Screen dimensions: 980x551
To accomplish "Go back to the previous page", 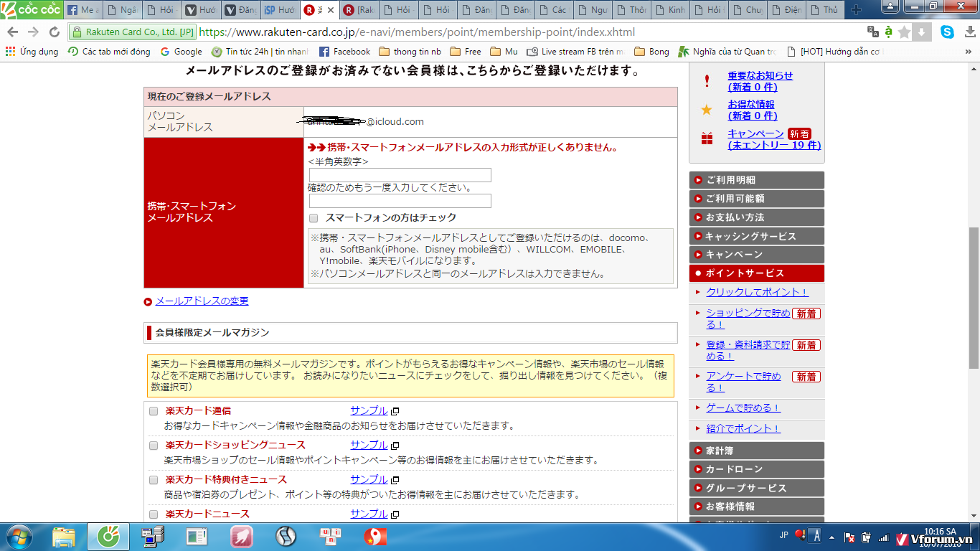I will pyautogui.click(x=13, y=32).
